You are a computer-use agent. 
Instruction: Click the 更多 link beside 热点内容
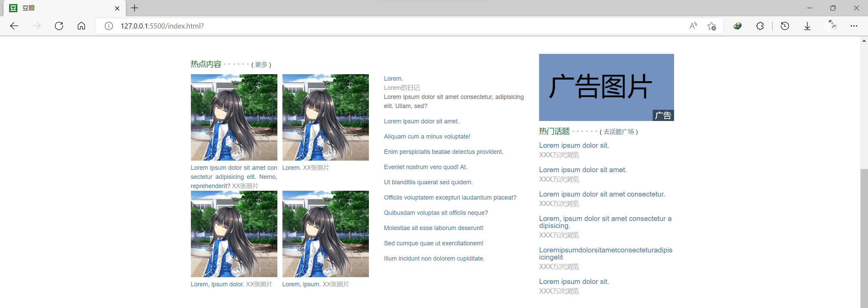pyautogui.click(x=261, y=64)
